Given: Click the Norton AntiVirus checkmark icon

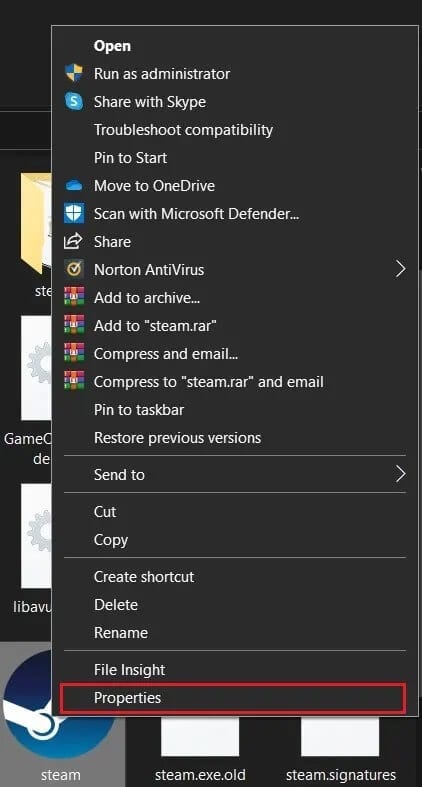Looking at the screenshot, I should (74, 270).
